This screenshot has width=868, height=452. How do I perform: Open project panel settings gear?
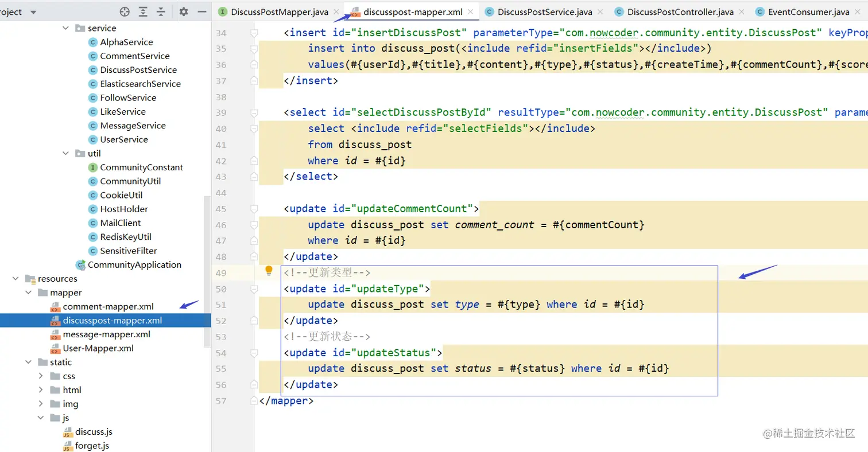183,11
